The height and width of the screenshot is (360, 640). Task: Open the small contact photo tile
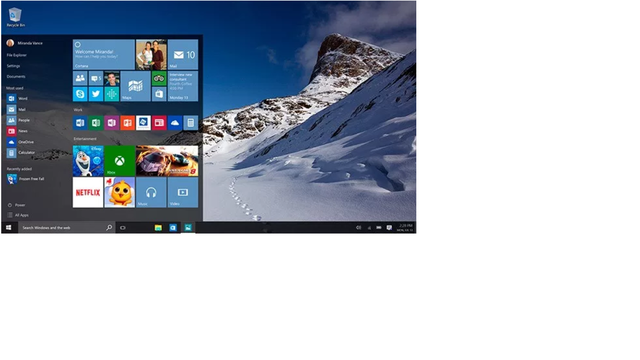[111, 78]
